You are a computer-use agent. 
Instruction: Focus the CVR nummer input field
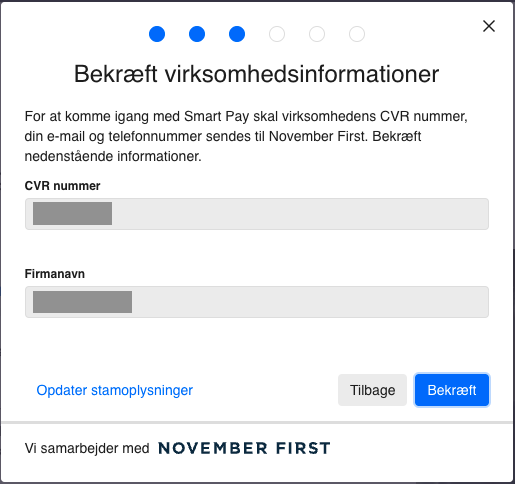tap(257, 214)
